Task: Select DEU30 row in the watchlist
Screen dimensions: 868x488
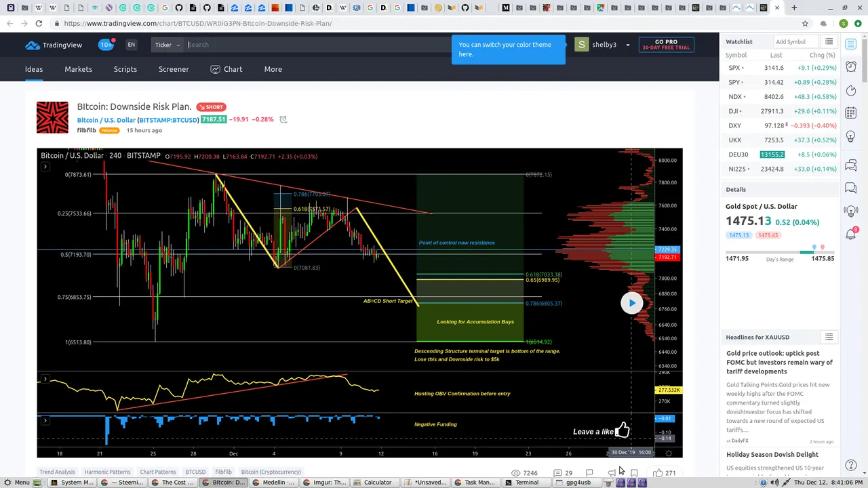Action: click(780, 155)
